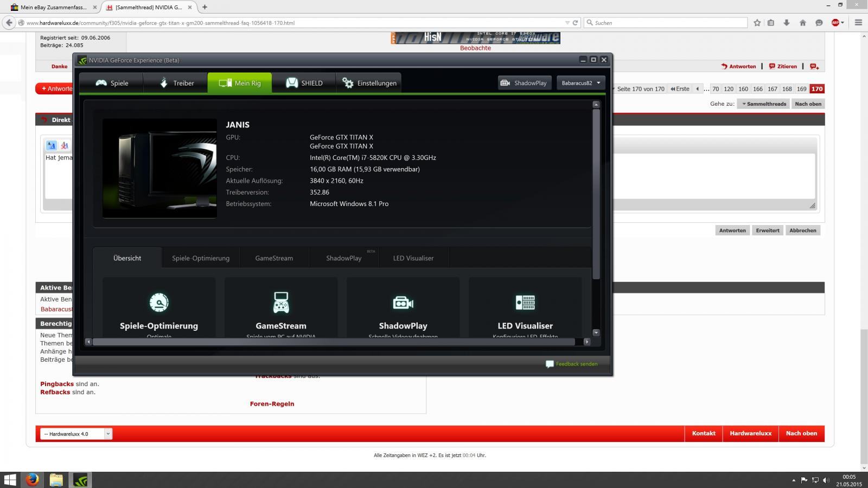The width and height of the screenshot is (868, 488).
Task: Expand the Babaracus82 account dropdown
Action: coord(580,83)
